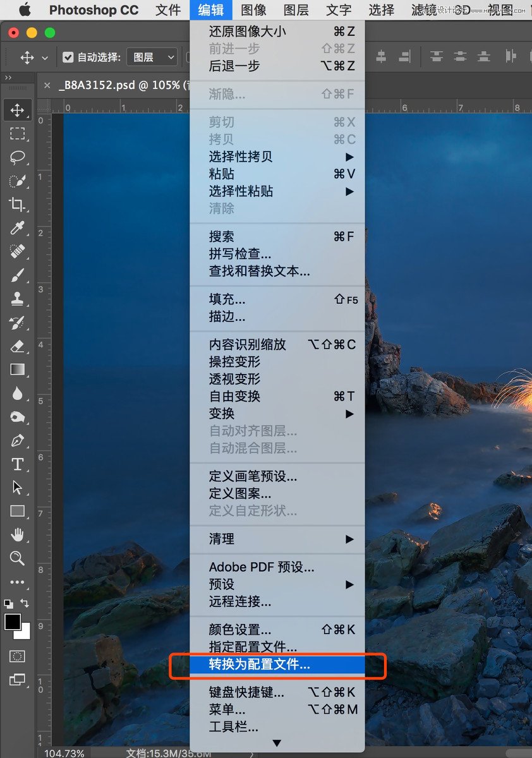Pick the Horizontal Type tool
Screen dimensions: 532x758
pyautogui.click(x=17, y=464)
